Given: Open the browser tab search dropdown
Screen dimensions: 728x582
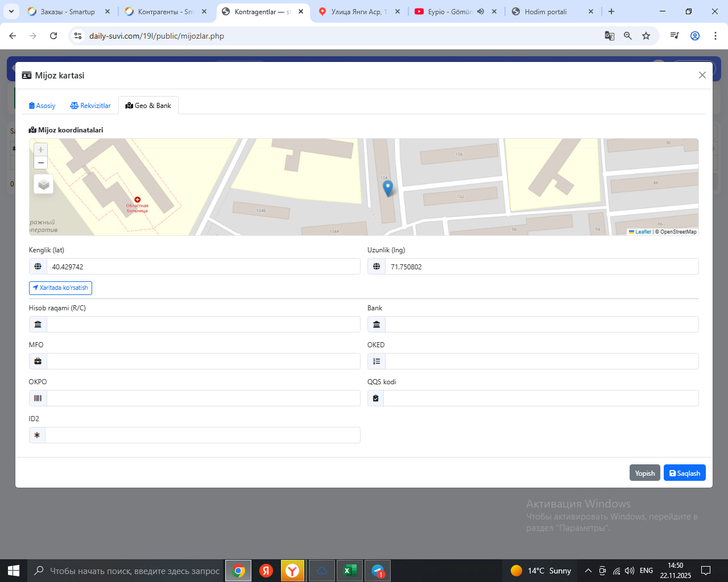Looking at the screenshot, I should 11,11.
